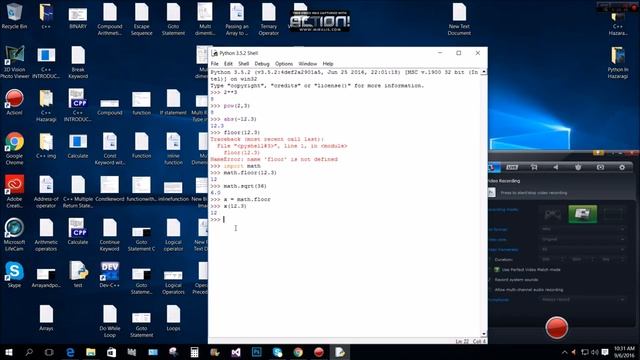This screenshot has height=360, width=640.
Task: Open Task View on the taskbar
Action: 49,352
